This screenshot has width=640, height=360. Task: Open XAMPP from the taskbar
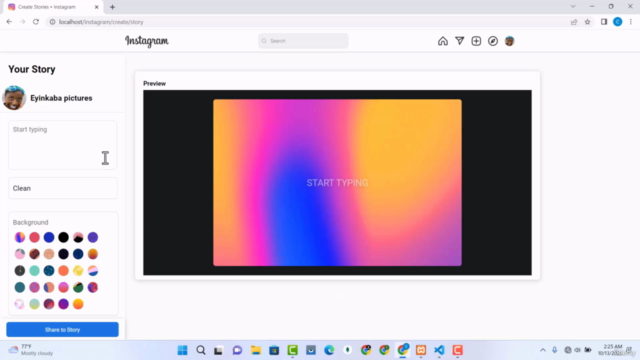click(421, 350)
